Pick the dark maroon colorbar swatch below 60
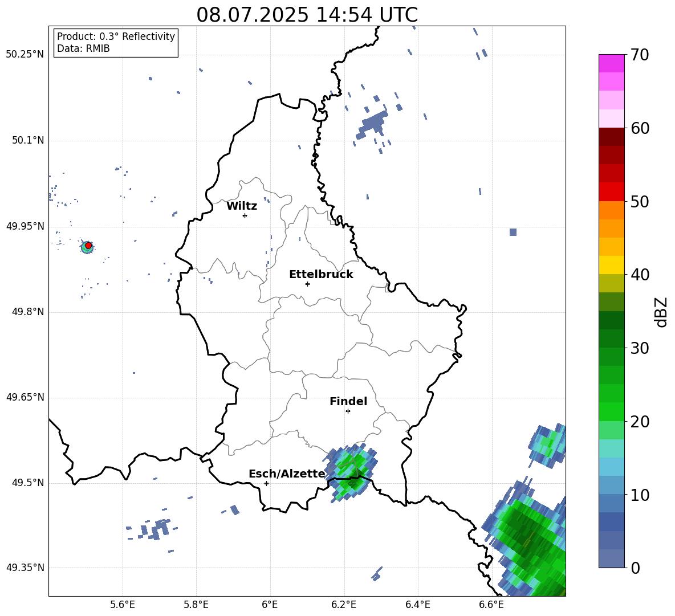The image size is (675, 616). tap(611, 137)
